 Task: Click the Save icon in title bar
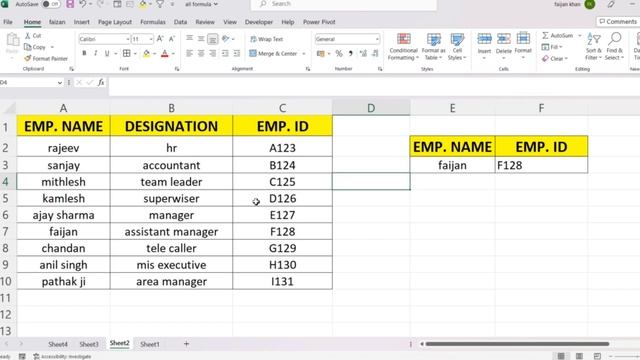[70, 4]
